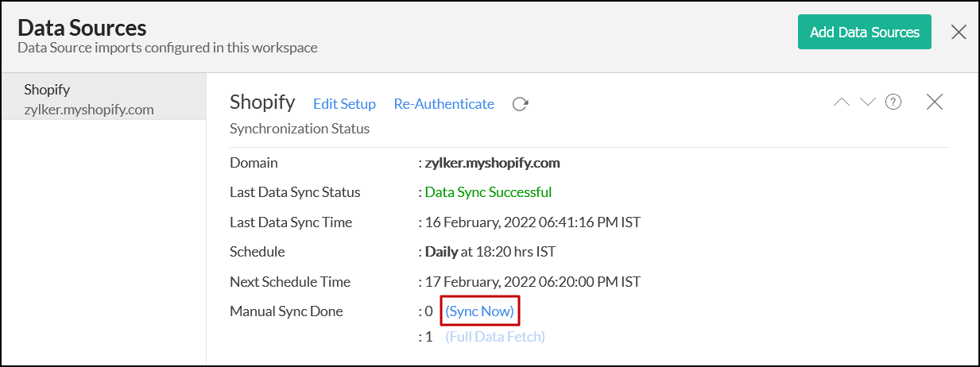Open the help question mark icon
The image size is (980, 367).
click(893, 102)
